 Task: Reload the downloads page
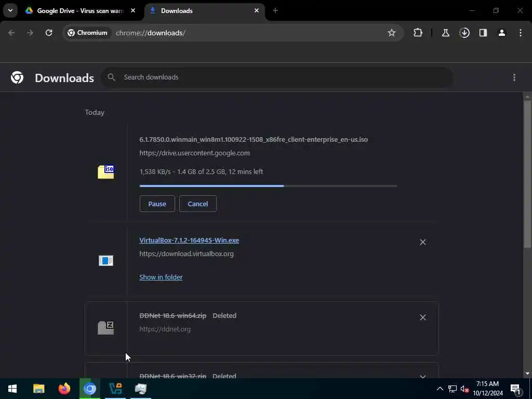(49, 33)
